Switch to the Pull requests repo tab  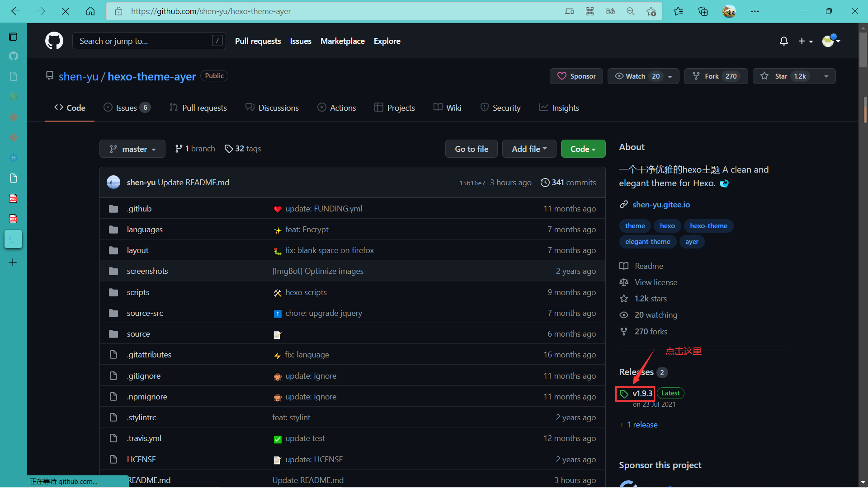point(198,108)
